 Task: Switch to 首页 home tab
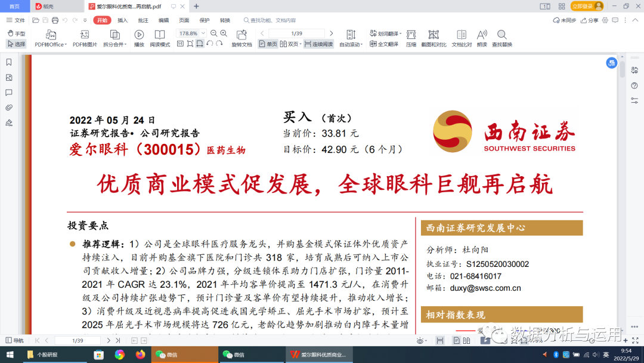coord(14,6)
